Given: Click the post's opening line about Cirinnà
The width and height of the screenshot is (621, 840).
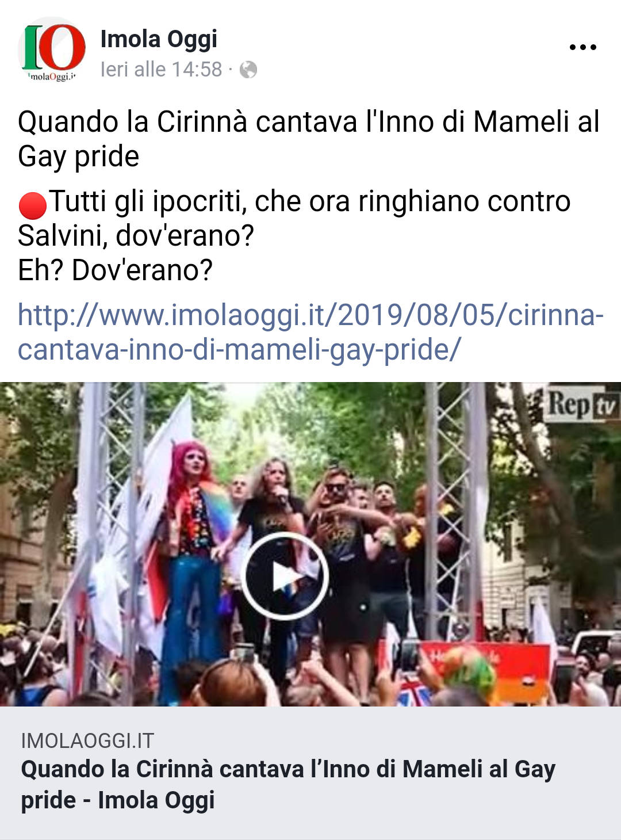Looking at the screenshot, I should click(309, 122).
